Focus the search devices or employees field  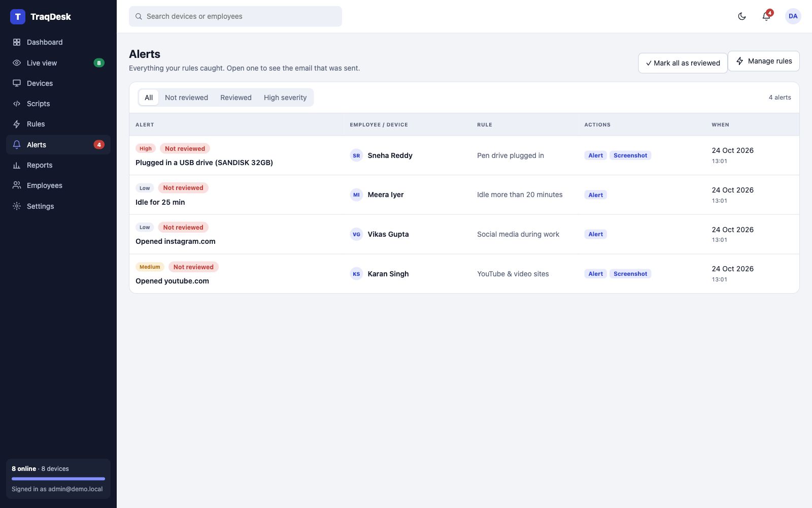coord(235,16)
